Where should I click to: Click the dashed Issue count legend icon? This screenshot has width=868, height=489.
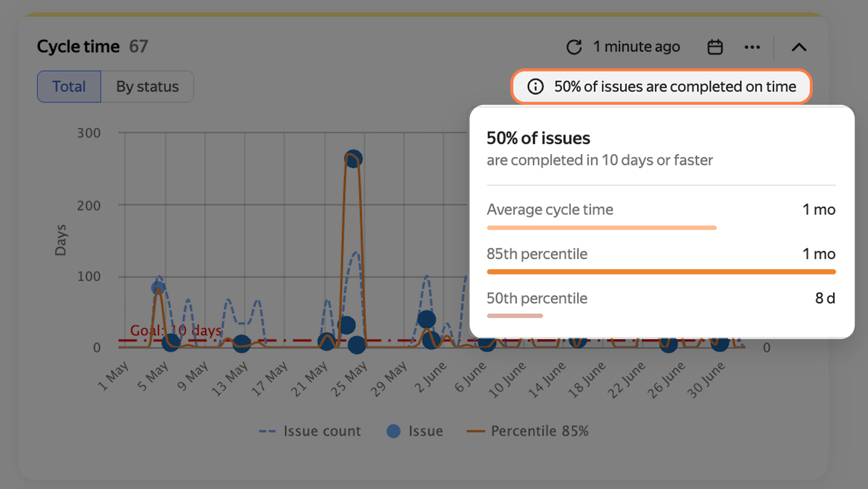pyautogui.click(x=267, y=432)
